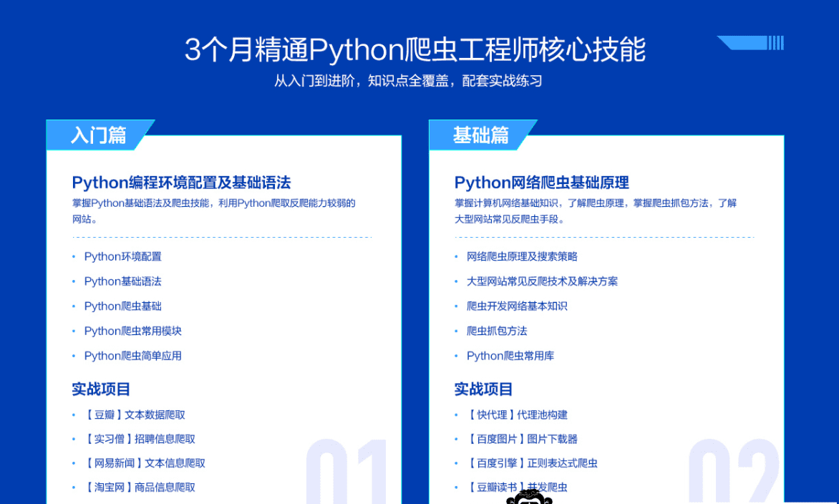Open 网络爬虫原理及搜索策略 item
This screenshot has height=504, width=839.
pos(522,256)
